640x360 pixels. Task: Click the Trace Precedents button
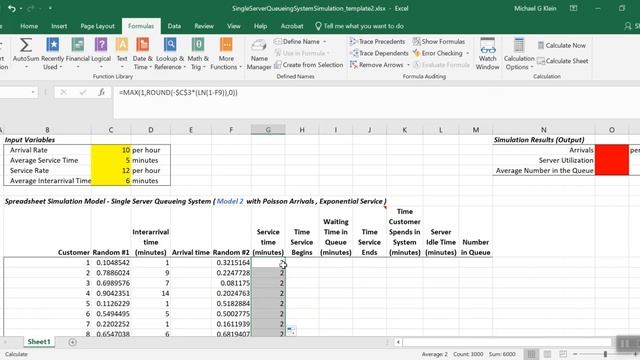(x=378, y=42)
